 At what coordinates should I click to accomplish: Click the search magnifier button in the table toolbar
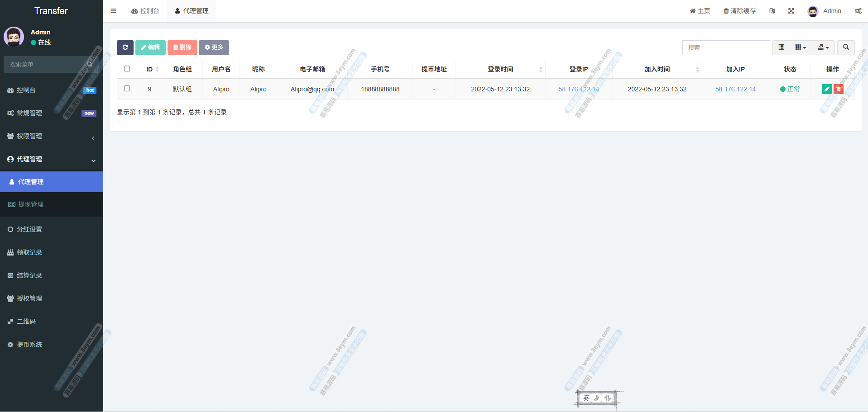tap(846, 47)
